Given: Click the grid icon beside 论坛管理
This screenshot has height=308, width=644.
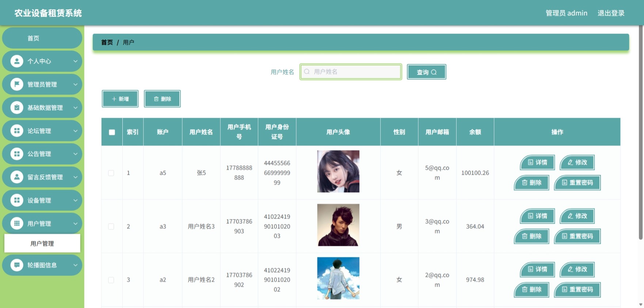Looking at the screenshot, I should coord(16,131).
